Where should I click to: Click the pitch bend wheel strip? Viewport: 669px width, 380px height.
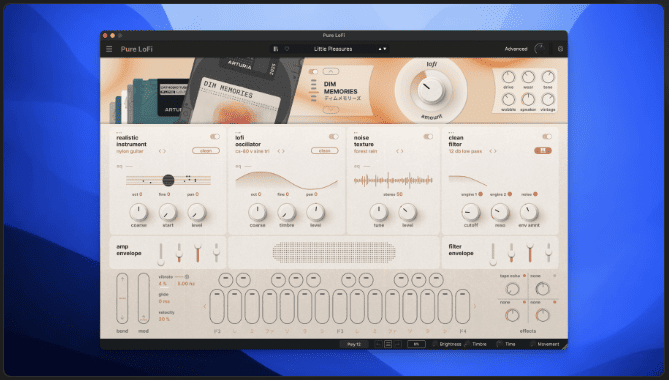[x=122, y=299]
